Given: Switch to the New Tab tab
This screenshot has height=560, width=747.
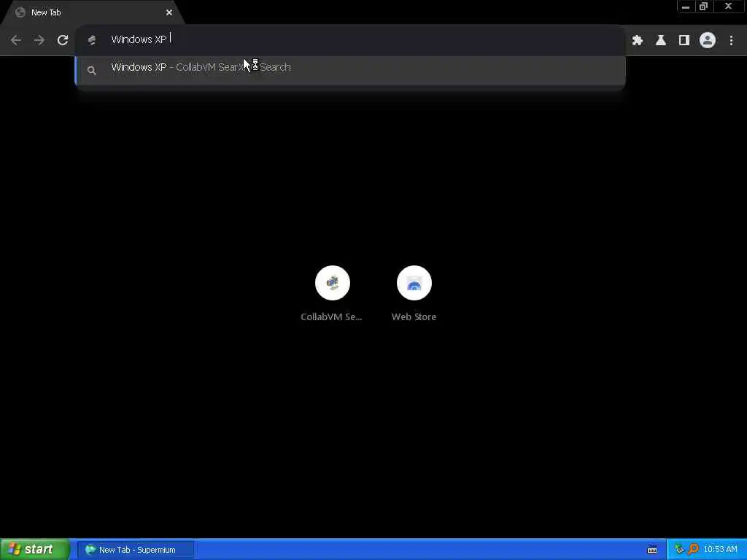Looking at the screenshot, I should (x=93, y=12).
